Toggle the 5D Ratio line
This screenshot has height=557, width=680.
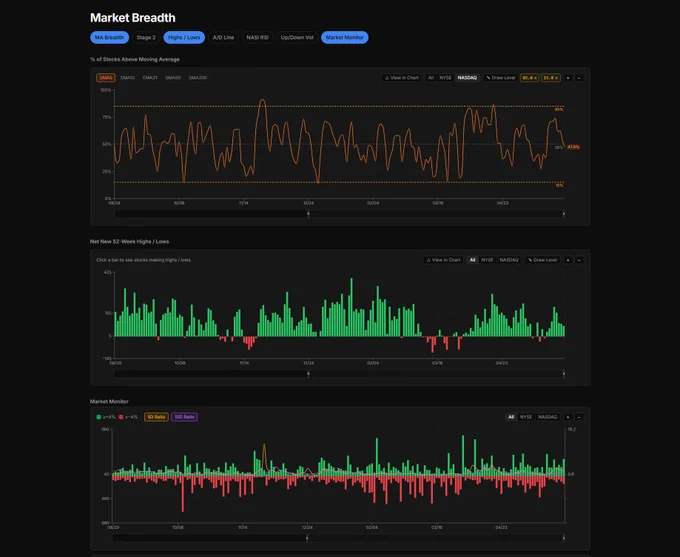point(156,417)
